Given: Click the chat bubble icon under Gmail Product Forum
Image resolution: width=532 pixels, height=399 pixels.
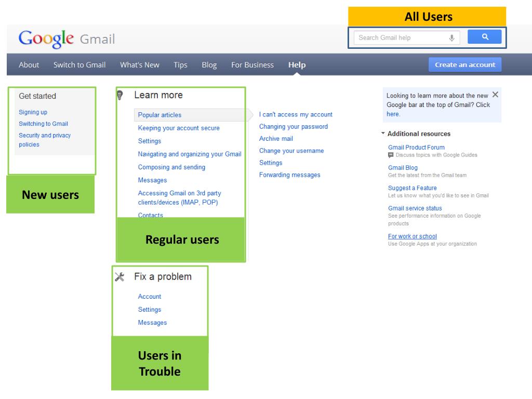Looking at the screenshot, I should click(x=391, y=155).
